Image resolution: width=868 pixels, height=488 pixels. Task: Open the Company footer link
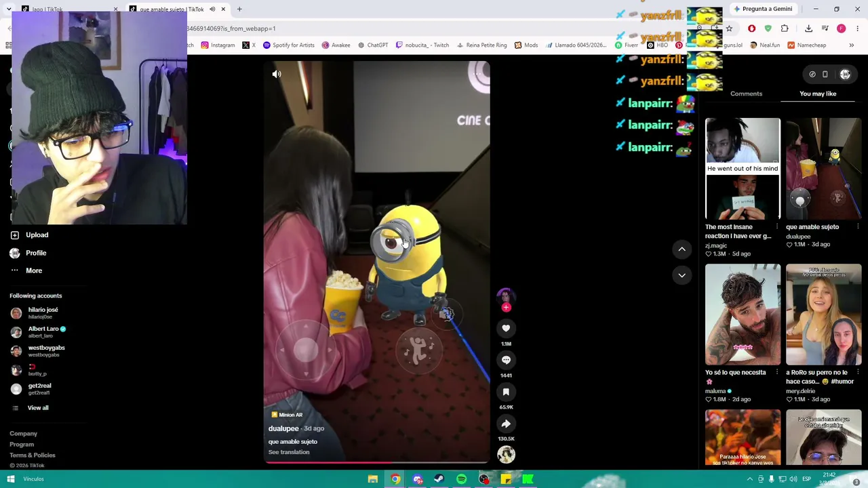pyautogui.click(x=23, y=434)
